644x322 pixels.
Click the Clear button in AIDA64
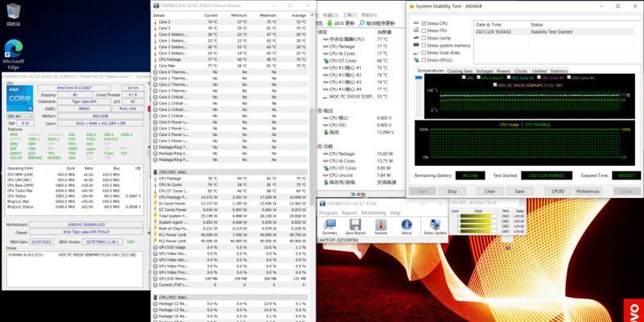tap(490, 191)
